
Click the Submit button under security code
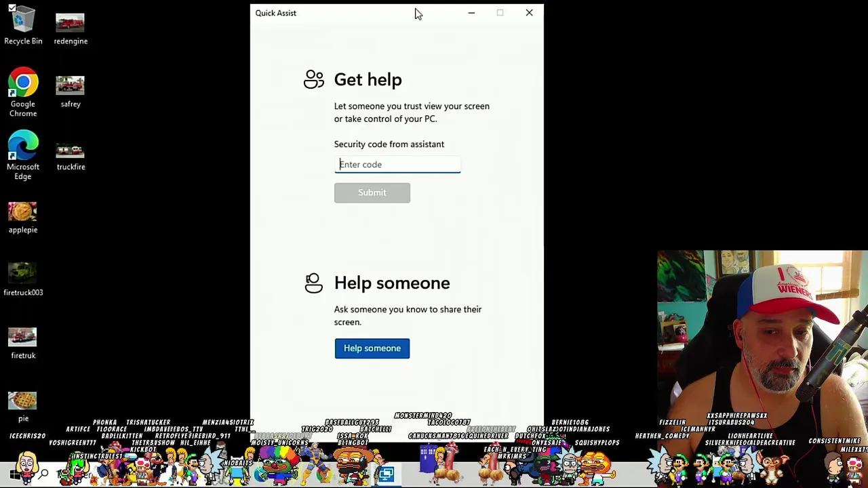tap(372, 192)
